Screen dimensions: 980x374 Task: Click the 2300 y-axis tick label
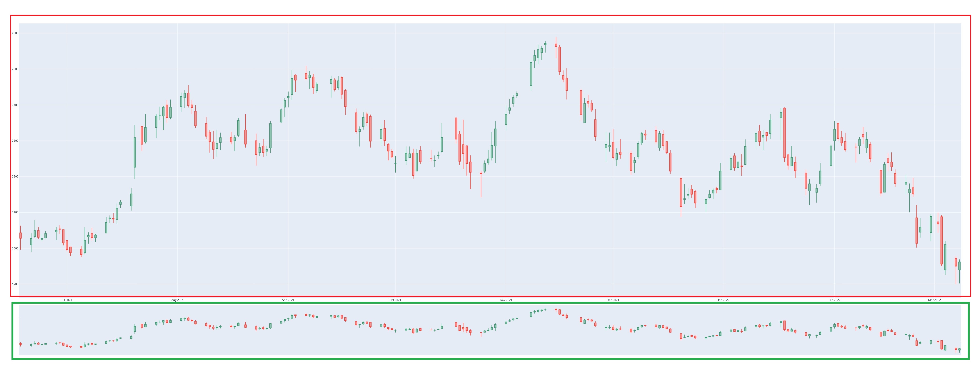click(x=15, y=141)
